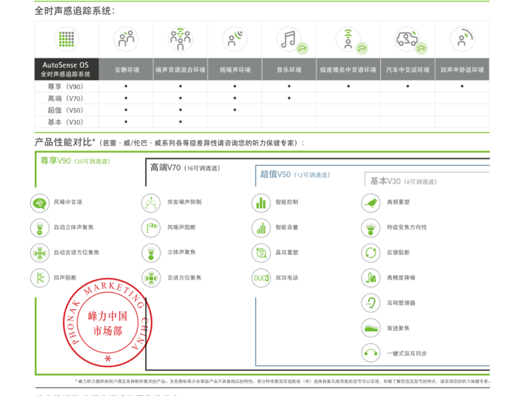This screenshot has width=532, height=396.
Task: Select the 智能音量 rising bars icon
Action: pos(261,228)
